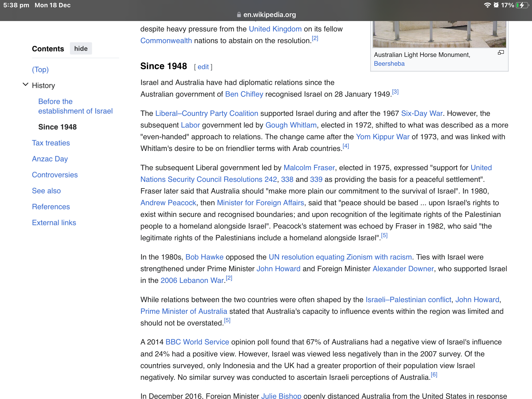Screen dimensions: 532x399
Task: Jump to (Top) in contents
Action: pyautogui.click(x=40, y=70)
